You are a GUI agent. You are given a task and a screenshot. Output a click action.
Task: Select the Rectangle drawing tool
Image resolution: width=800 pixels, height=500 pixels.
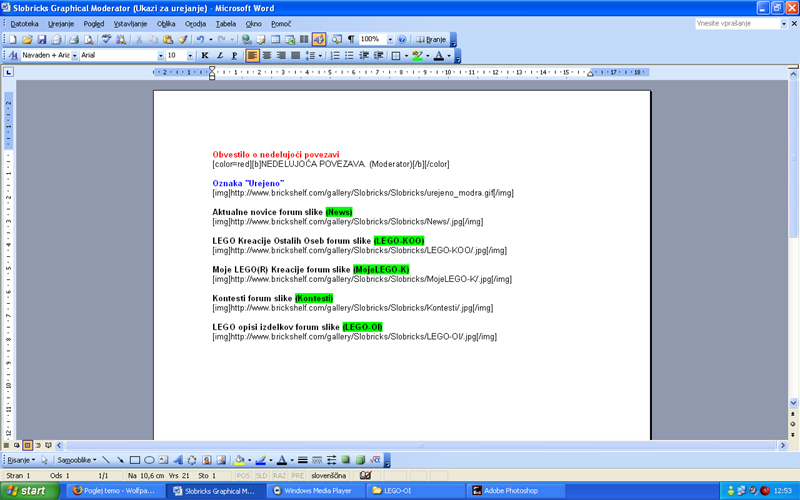point(135,460)
